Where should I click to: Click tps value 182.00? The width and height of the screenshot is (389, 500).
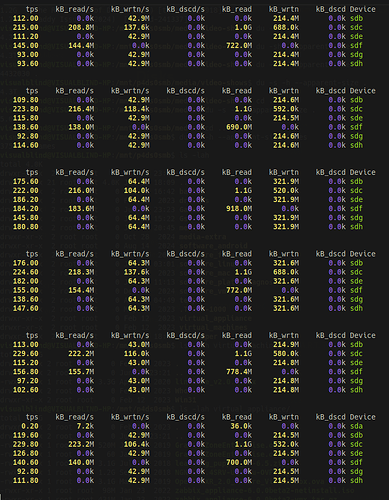pos(26,281)
